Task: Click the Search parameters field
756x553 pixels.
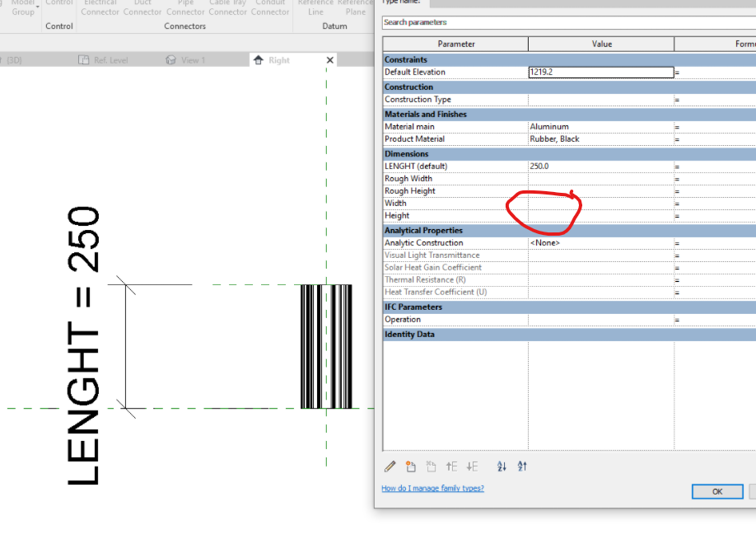Action: (569, 22)
